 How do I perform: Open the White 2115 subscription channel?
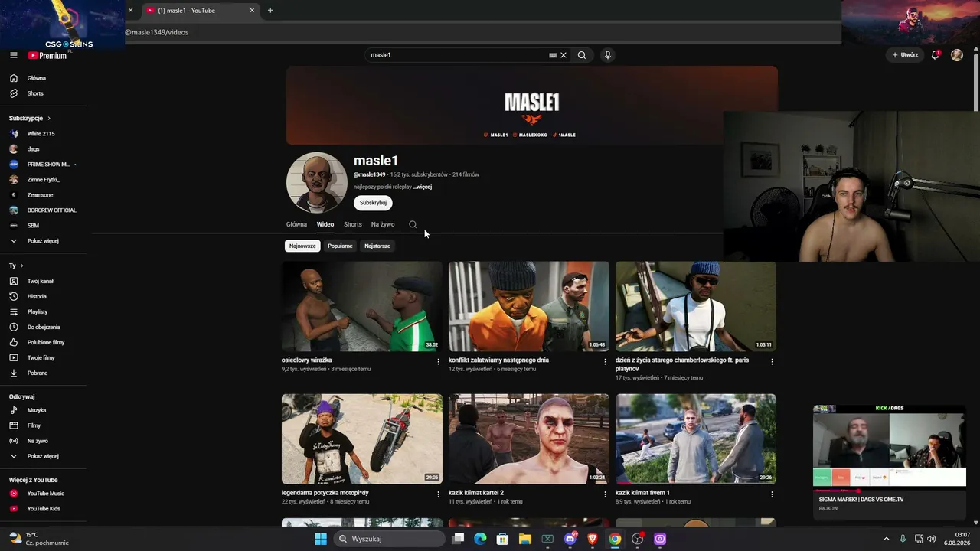pyautogui.click(x=41, y=134)
